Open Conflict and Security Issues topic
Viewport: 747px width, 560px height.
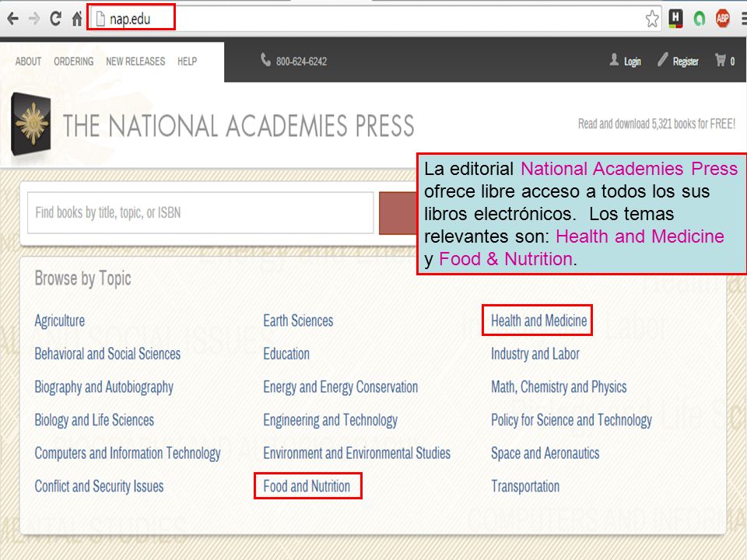[99, 486]
